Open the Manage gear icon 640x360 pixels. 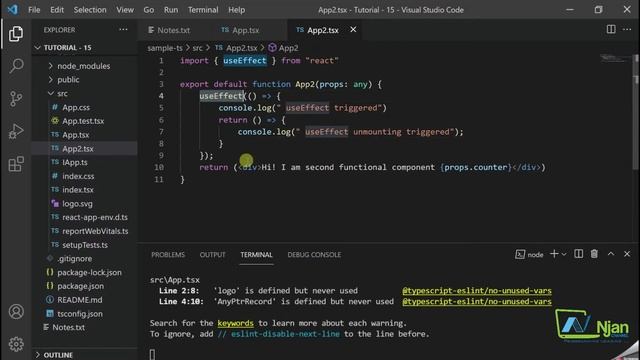16,344
